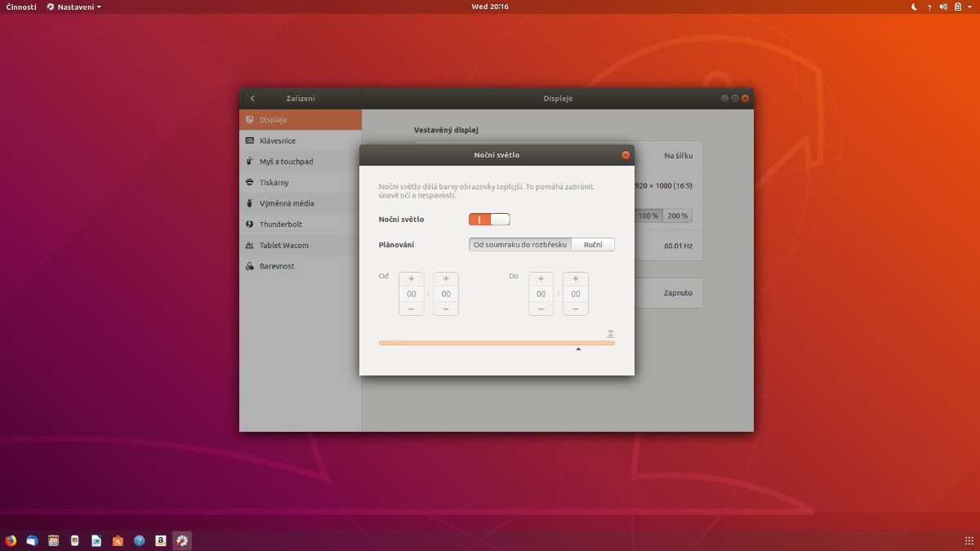980x551 pixels.
Task: Expand the system menu arrow in top bar
Action: [970, 7]
